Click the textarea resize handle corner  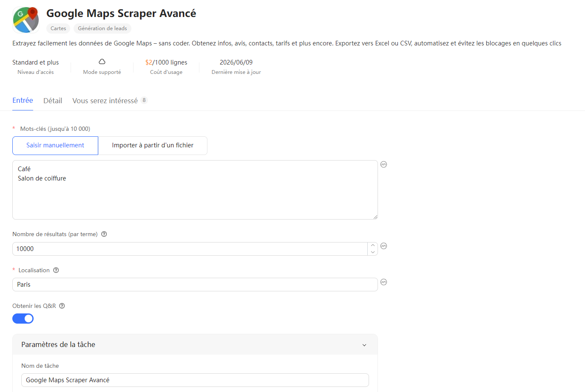tap(375, 217)
